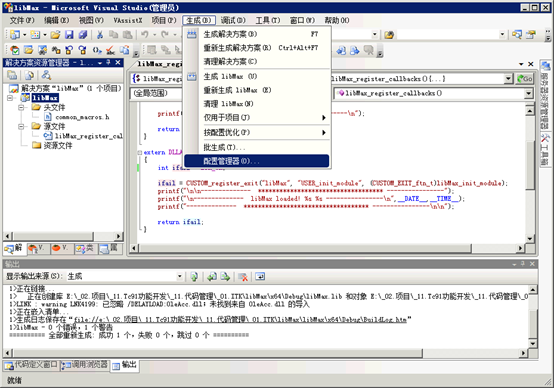This screenshot has height=388, width=554.
Task: Click the Visual Assist tomato checkmark icon
Action: click(15, 50)
